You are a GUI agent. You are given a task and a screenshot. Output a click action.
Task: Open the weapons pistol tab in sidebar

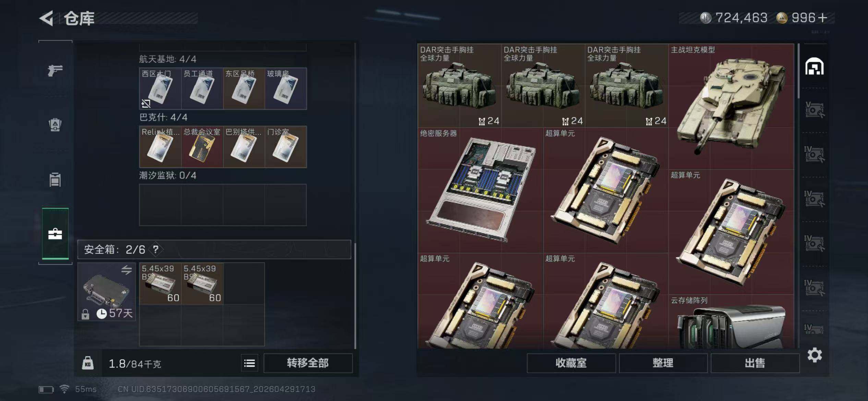click(x=55, y=70)
